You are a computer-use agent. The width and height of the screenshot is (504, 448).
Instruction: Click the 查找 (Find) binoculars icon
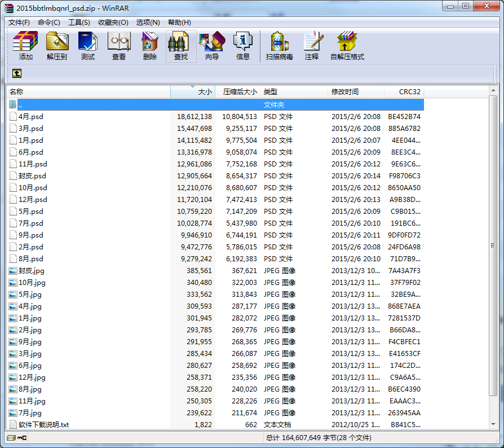pos(178,41)
